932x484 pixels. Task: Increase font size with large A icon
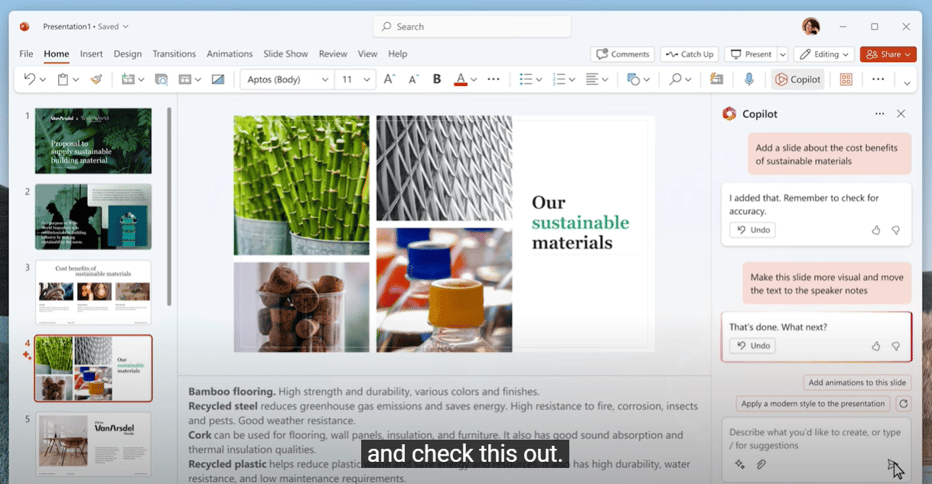tap(389, 79)
